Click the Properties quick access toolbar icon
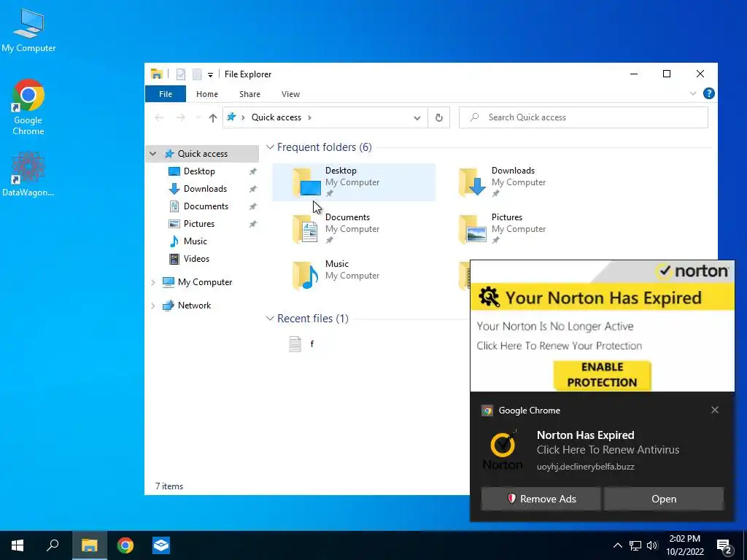 (x=181, y=74)
